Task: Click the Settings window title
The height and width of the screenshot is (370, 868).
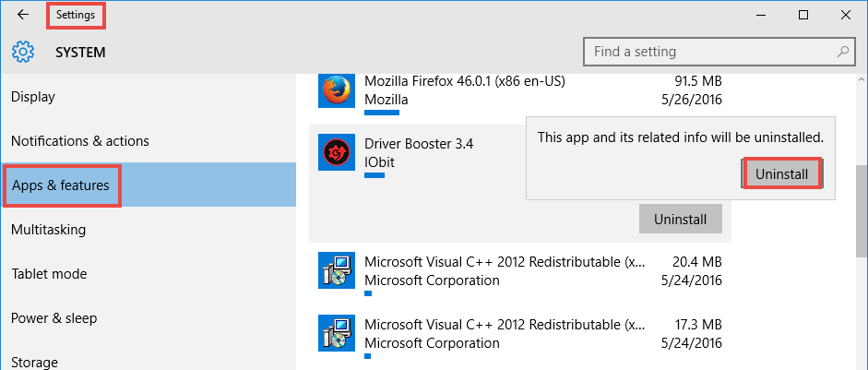Action: pyautogui.click(x=76, y=15)
